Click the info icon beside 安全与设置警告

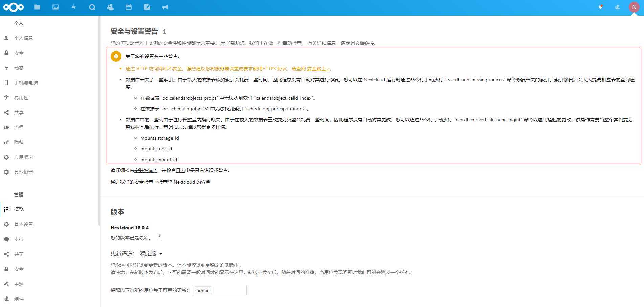pyautogui.click(x=164, y=31)
